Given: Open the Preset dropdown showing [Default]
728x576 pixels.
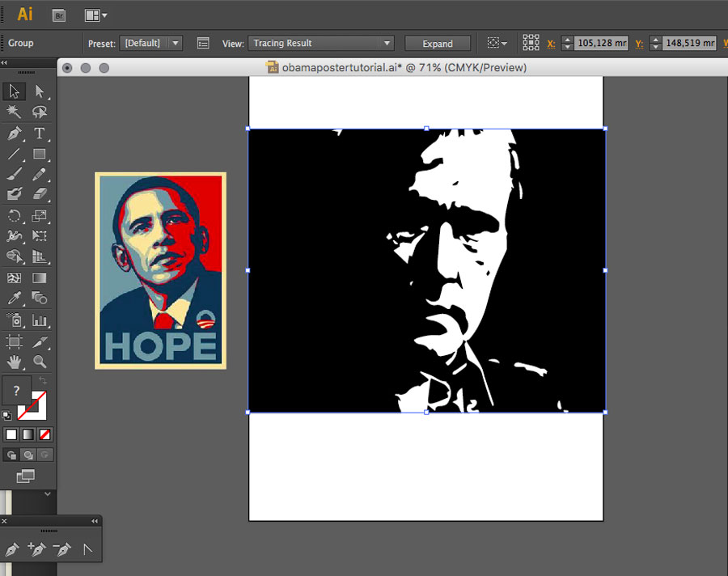Looking at the screenshot, I should [x=151, y=43].
